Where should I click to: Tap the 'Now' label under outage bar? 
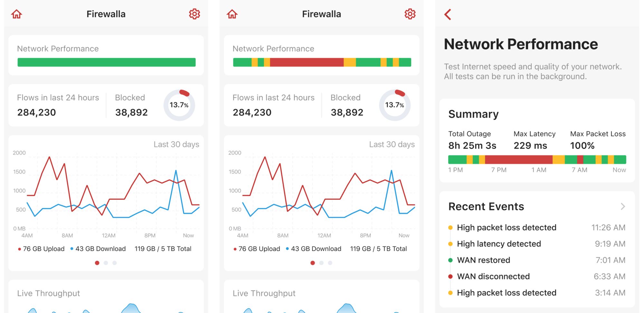click(x=619, y=170)
